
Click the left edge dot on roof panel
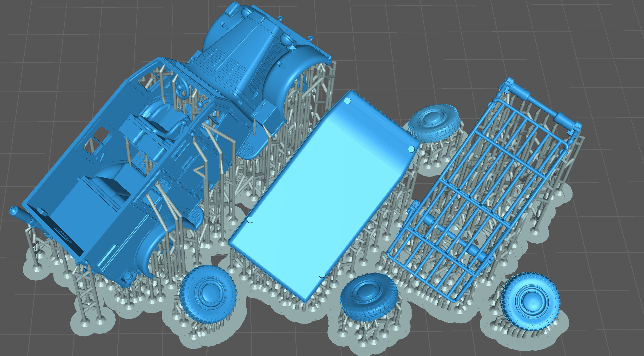coord(250,220)
